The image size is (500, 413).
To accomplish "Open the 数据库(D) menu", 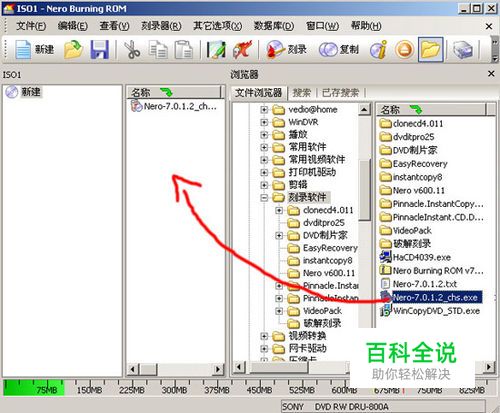I will click(274, 26).
